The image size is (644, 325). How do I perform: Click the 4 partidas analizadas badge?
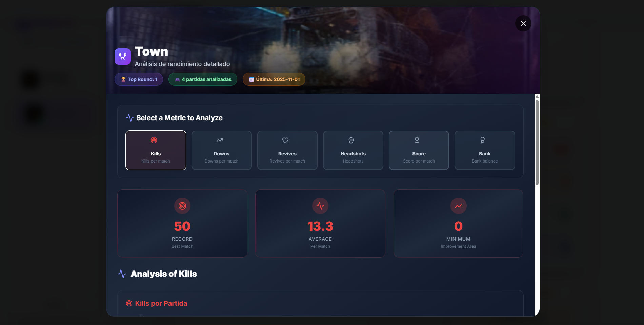pos(203,79)
